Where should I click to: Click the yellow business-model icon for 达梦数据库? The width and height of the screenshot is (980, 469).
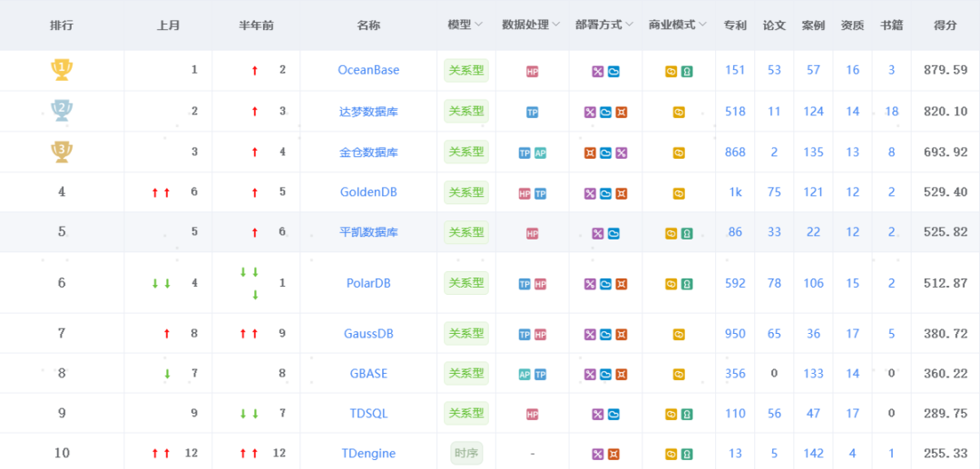680,112
